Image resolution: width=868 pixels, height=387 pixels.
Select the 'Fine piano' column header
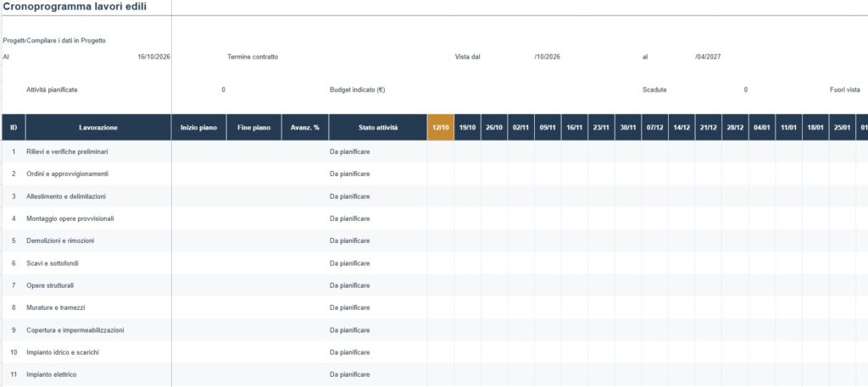point(254,127)
